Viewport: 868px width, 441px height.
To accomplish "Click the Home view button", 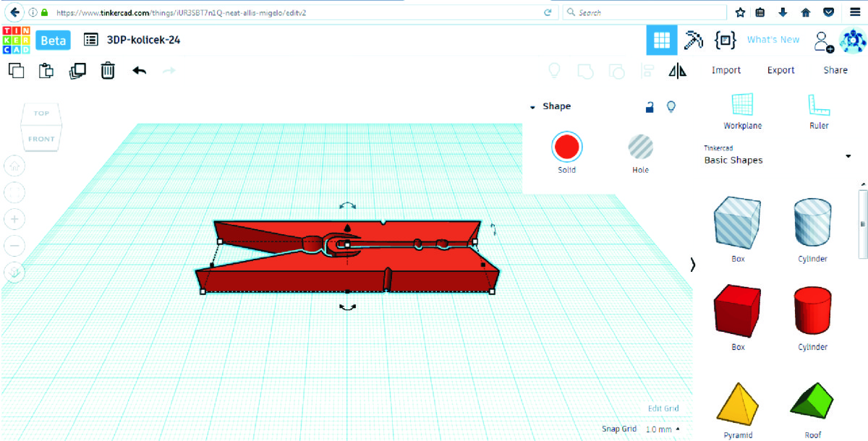I will [x=14, y=166].
